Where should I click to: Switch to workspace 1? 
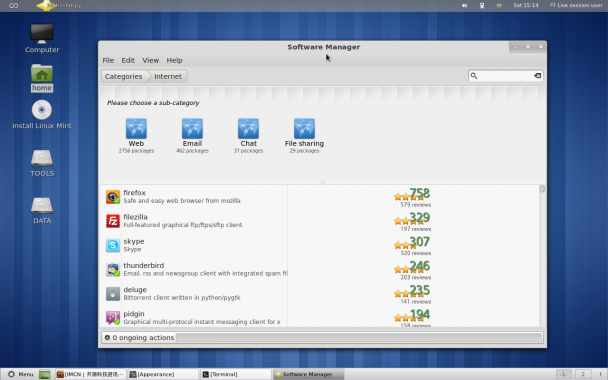pos(564,374)
